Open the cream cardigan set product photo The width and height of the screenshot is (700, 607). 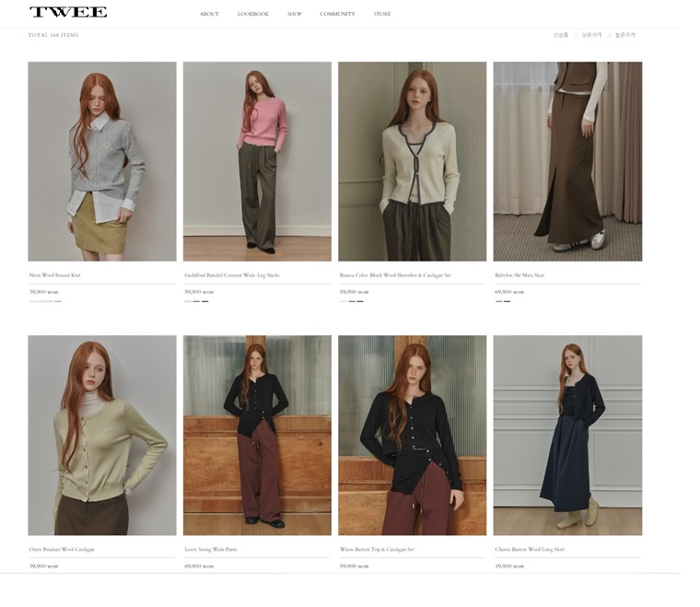pyautogui.click(x=412, y=161)
